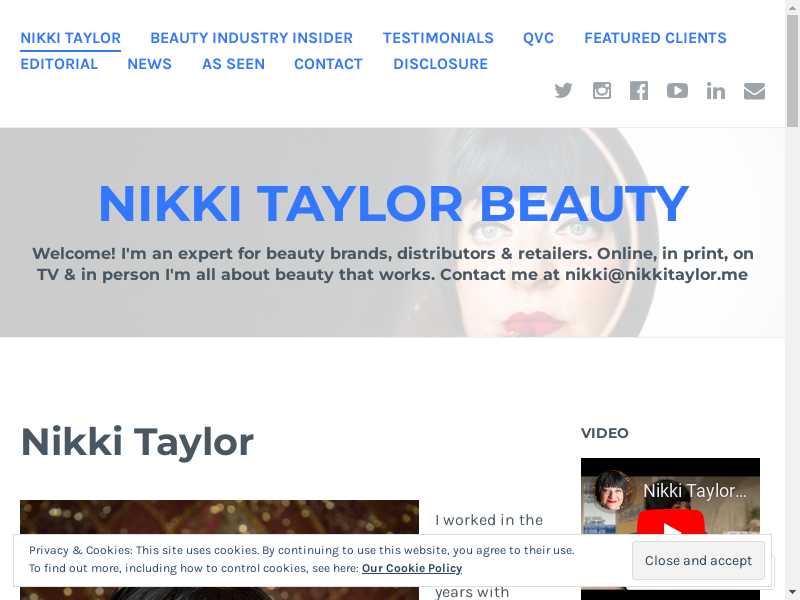800x600 pixels.
Task: Open the Instagram social icon
Action: 602,91
